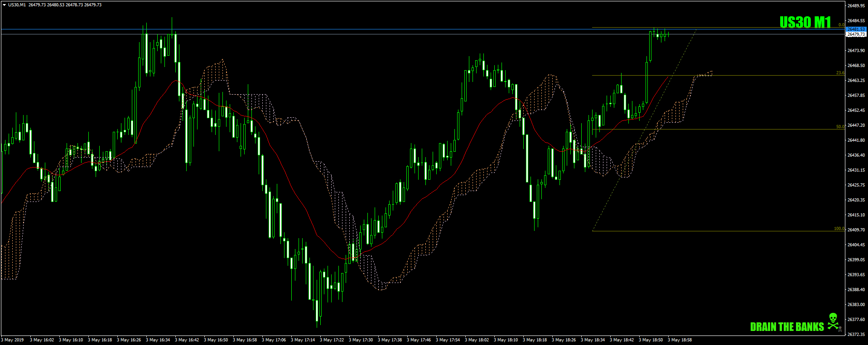Select the Fibonacci 23.6 level label
The image size is (868, 345).
tap(840, 73)
